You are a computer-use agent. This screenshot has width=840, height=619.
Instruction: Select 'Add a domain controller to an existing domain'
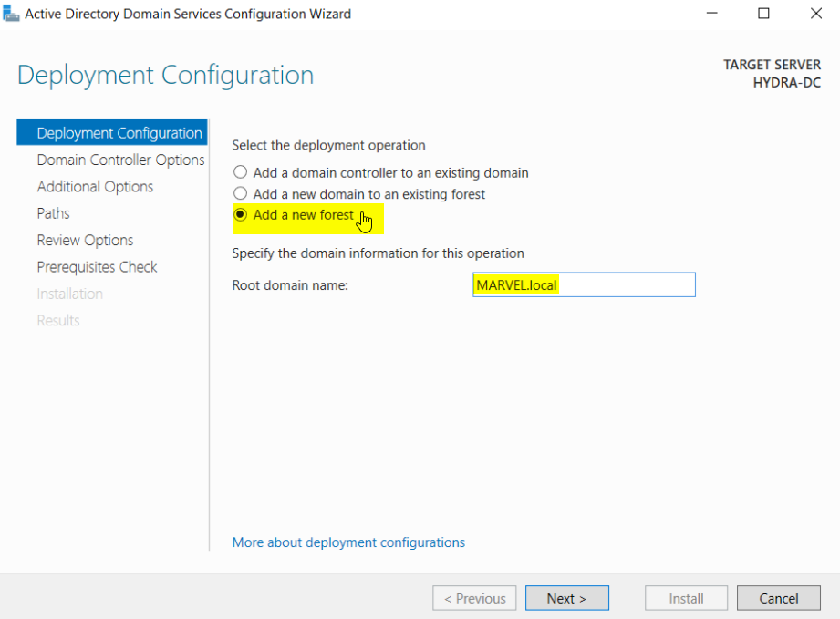[241, 172]
